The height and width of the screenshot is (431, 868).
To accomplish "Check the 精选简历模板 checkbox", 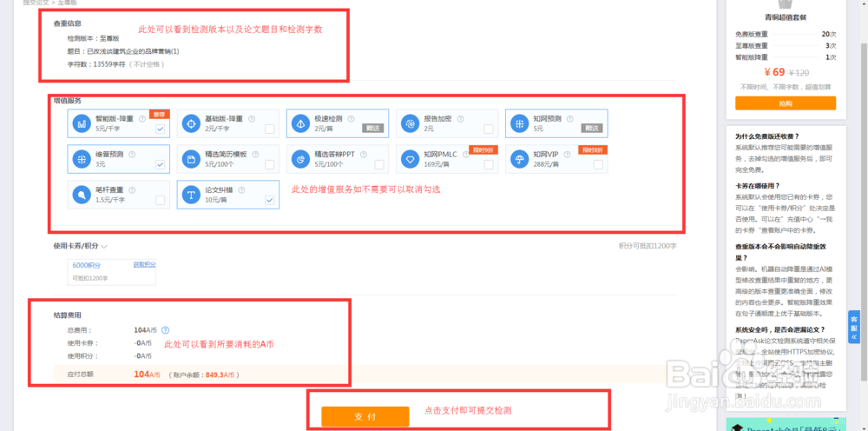I will click(x=270, y=164).
